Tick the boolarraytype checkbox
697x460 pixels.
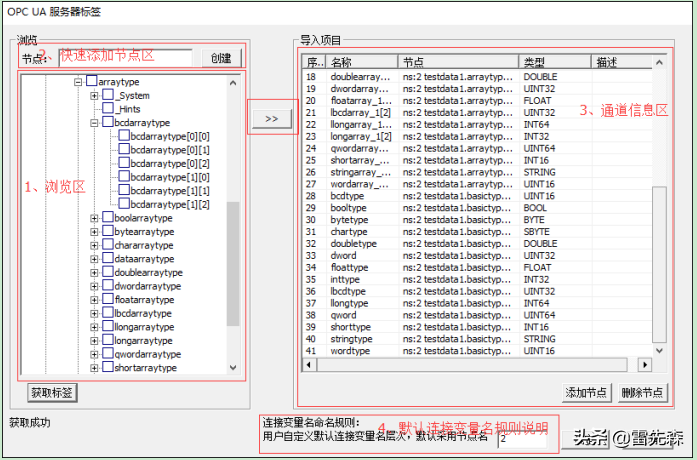coord(108,218)
